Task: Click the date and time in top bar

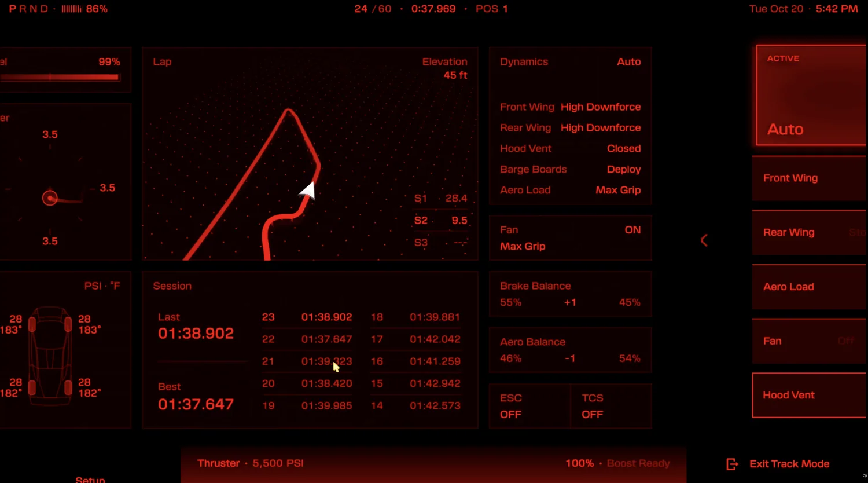Action: coord(803,9)
